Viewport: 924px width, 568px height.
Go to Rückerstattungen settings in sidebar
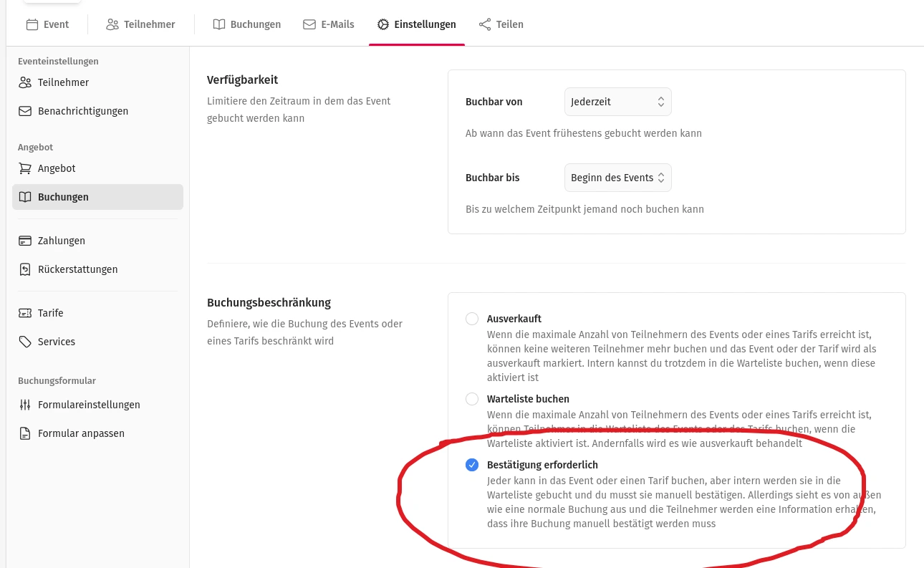pyautogui.click(x=77, y=269)
